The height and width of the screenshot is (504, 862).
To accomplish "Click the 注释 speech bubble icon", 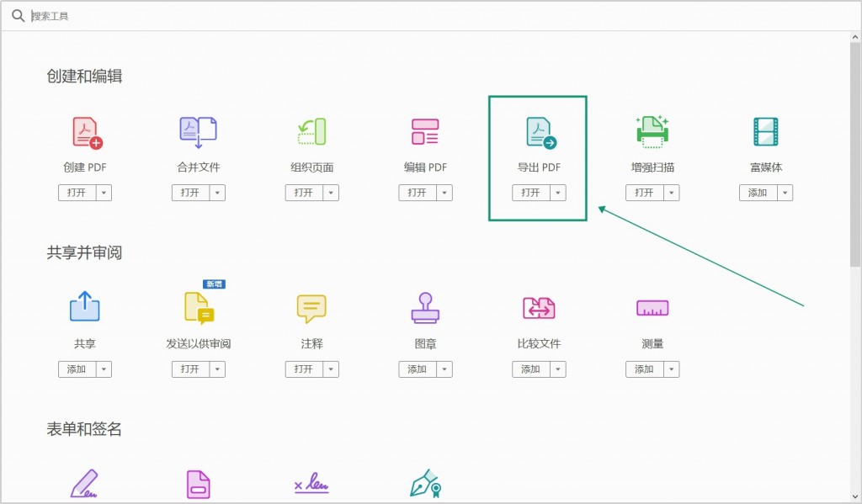I will coord(311,309).
